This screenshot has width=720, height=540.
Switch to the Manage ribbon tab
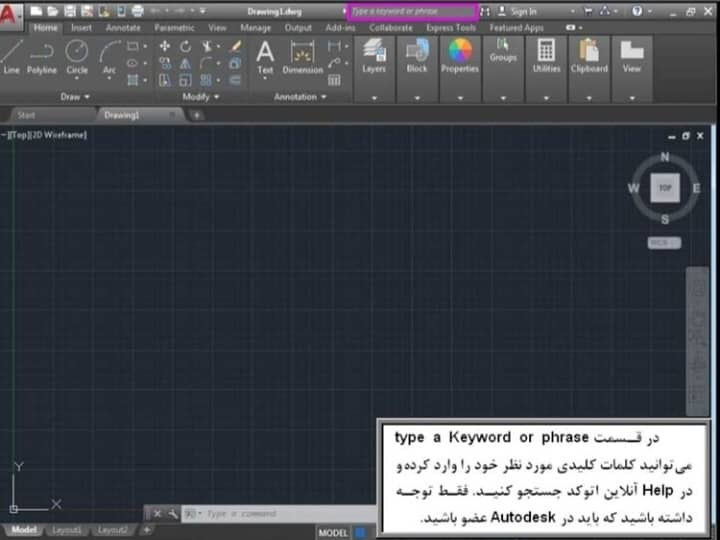tap(255, 28)
